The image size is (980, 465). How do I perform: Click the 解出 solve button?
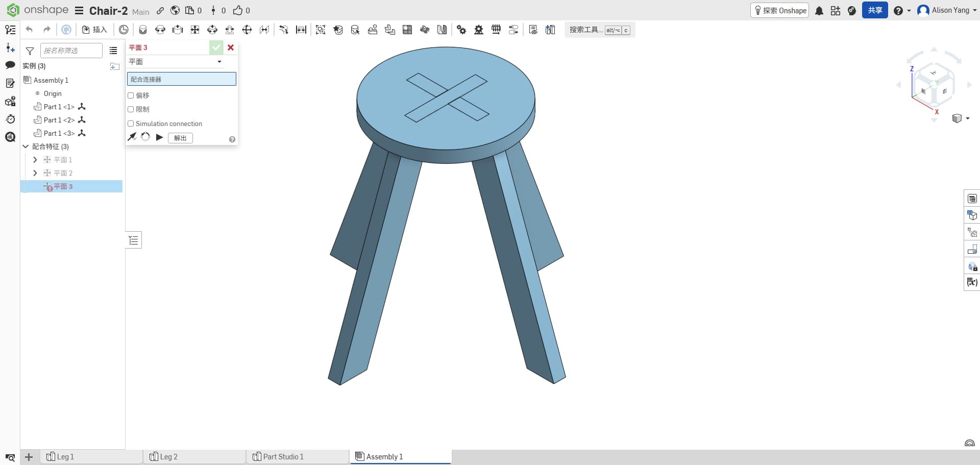coord(180,138)
